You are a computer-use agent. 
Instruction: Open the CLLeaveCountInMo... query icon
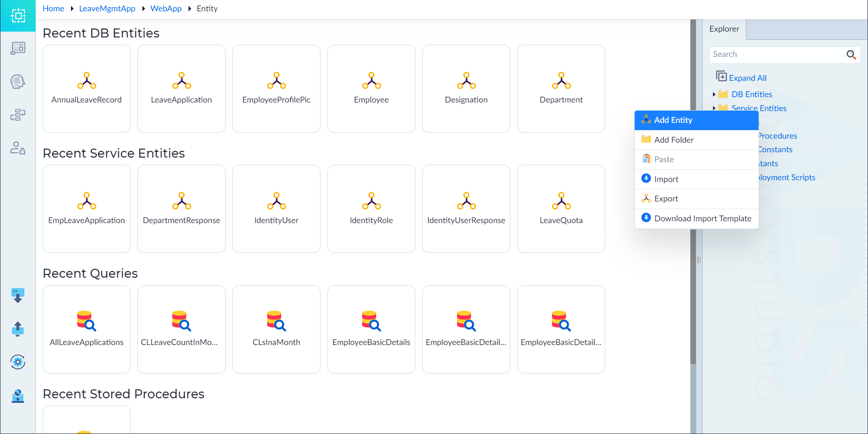[181, 321]
